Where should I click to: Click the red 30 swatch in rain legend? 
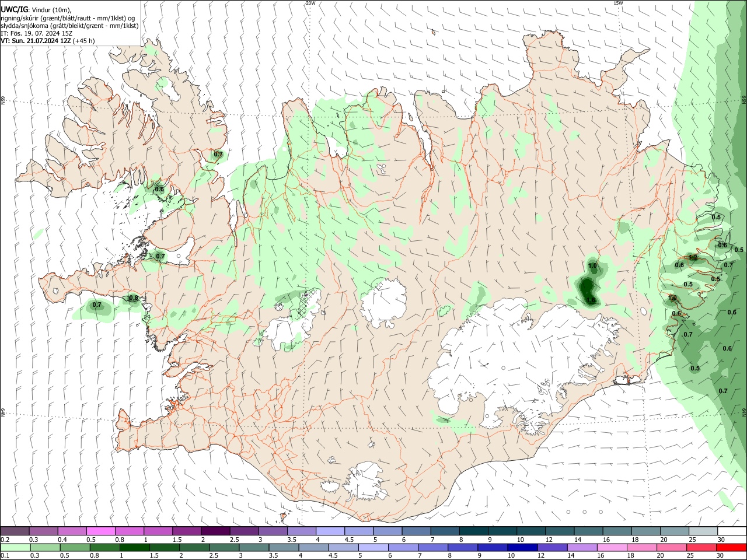click(732, 547)
